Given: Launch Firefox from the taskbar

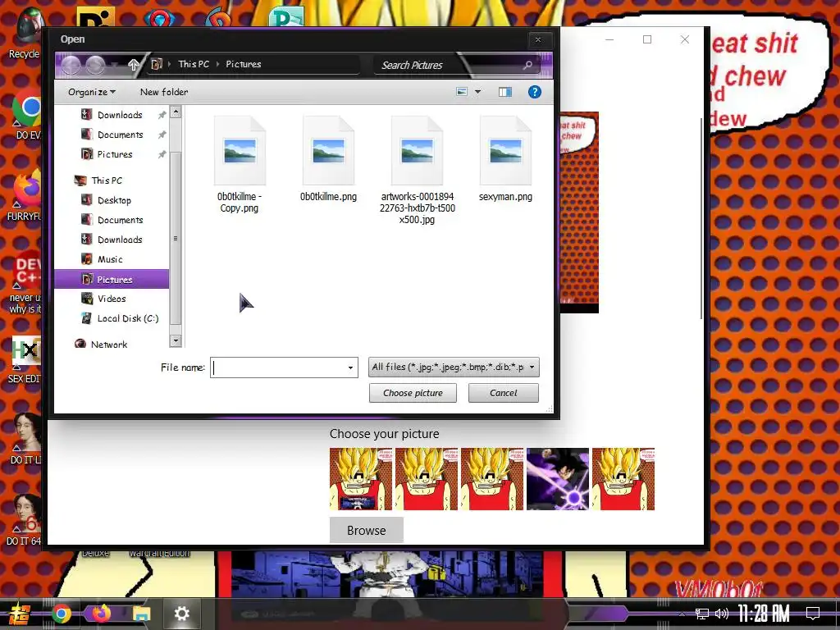Looking at the screenshot, I should (x=101, y=614).
